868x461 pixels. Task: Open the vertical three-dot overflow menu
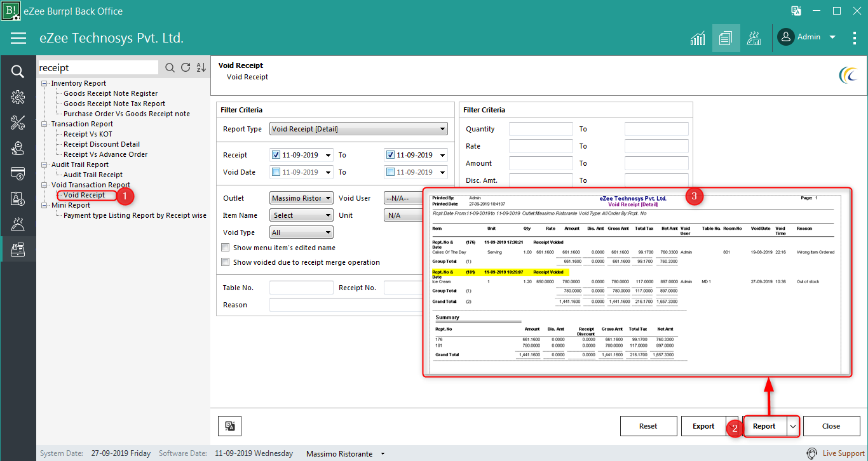(855, 37)
